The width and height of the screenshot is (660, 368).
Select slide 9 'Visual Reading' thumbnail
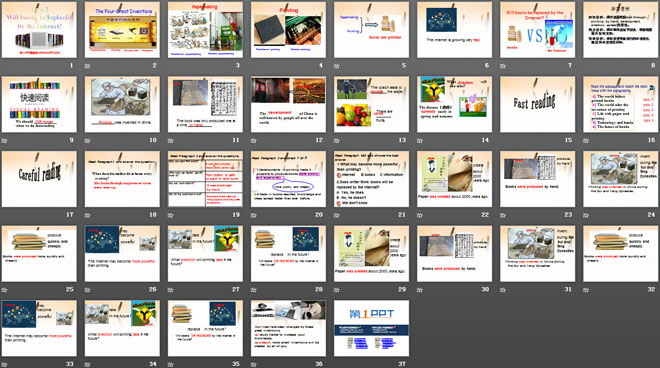point(39,104)
